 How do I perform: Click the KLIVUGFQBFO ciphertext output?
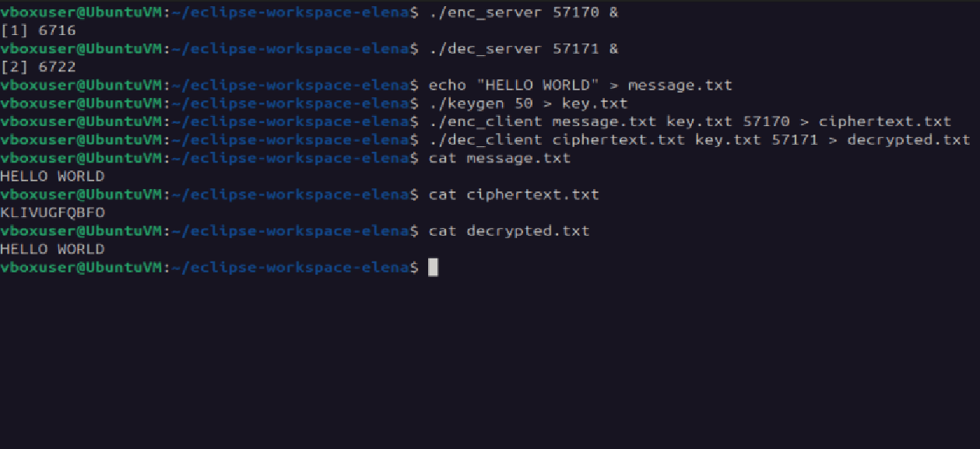point(52,212)
